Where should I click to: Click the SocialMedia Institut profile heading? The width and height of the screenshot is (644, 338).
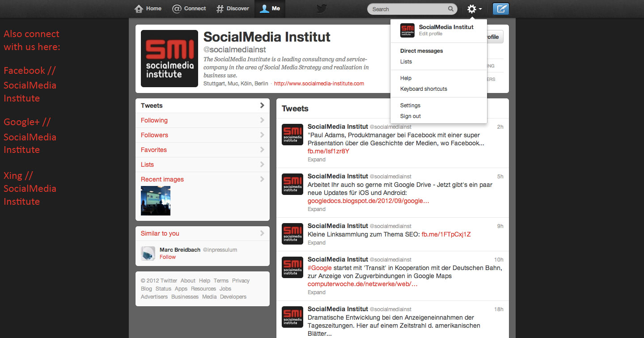click(x=267, y=37)
